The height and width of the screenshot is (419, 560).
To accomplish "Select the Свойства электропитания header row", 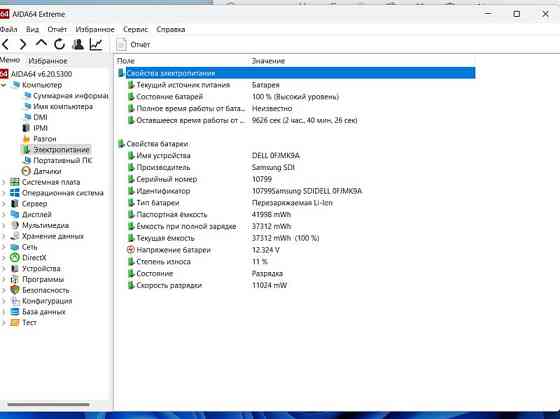I will coord(297,73).
